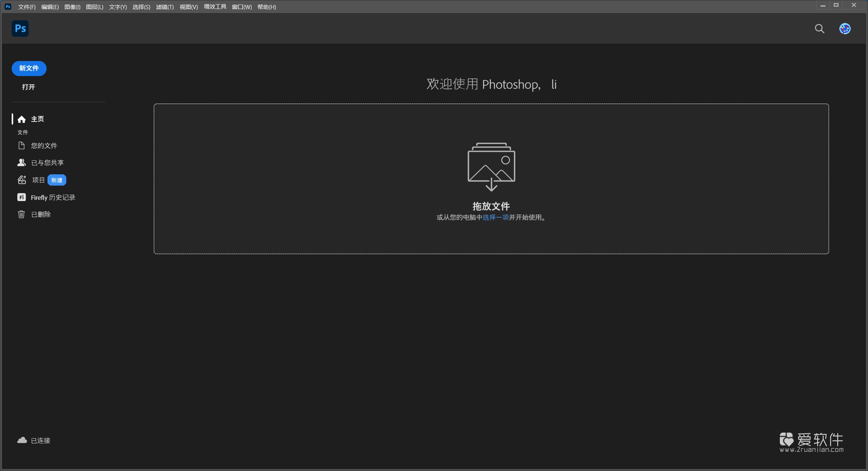868x471 pixels.
Task: Click the drag-and-drop image icon
Action: click(x=491, y=166)
